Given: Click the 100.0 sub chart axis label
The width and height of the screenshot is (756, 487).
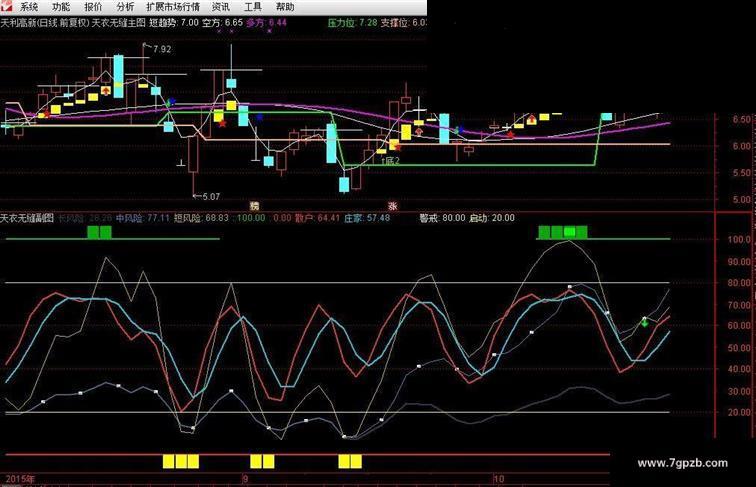Looking at the screenshot, I should [x=740, y=239].
